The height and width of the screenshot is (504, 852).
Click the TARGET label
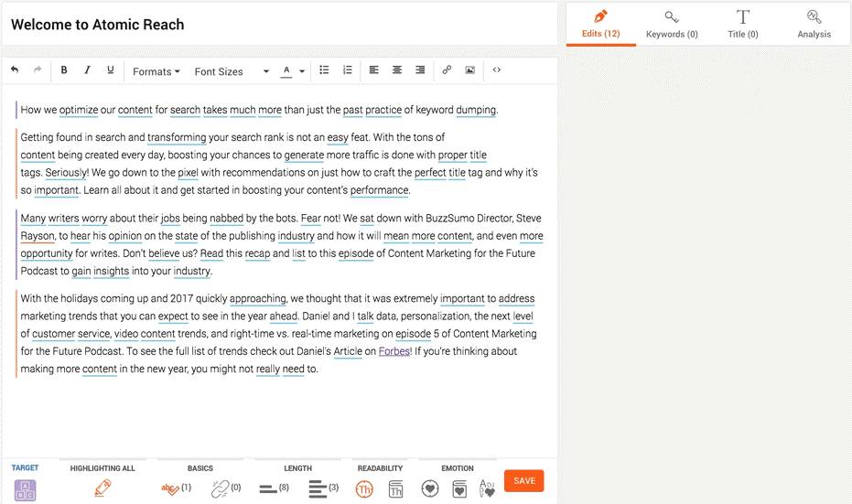point(25,467)
